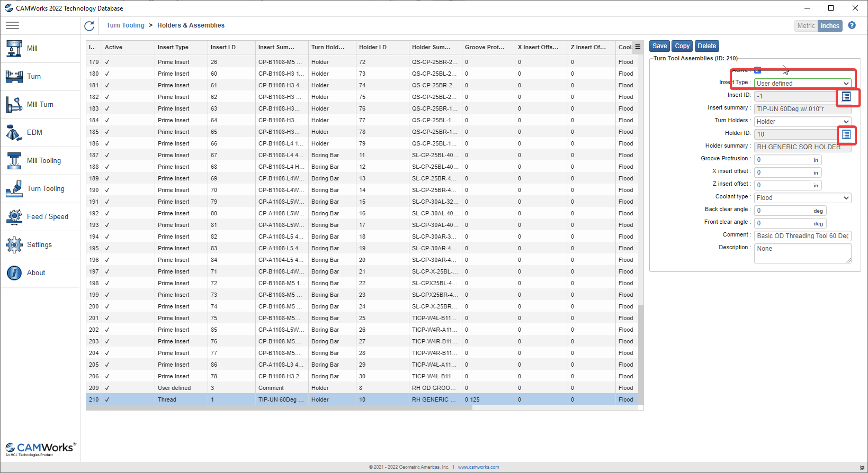Save the turn tool assembly
The image size is (868, 473).
tap(659, 46)
